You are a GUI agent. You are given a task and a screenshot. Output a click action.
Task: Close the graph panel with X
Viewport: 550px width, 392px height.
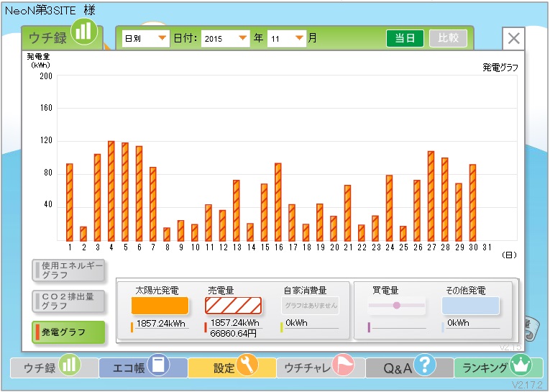[x=513, y=38]
